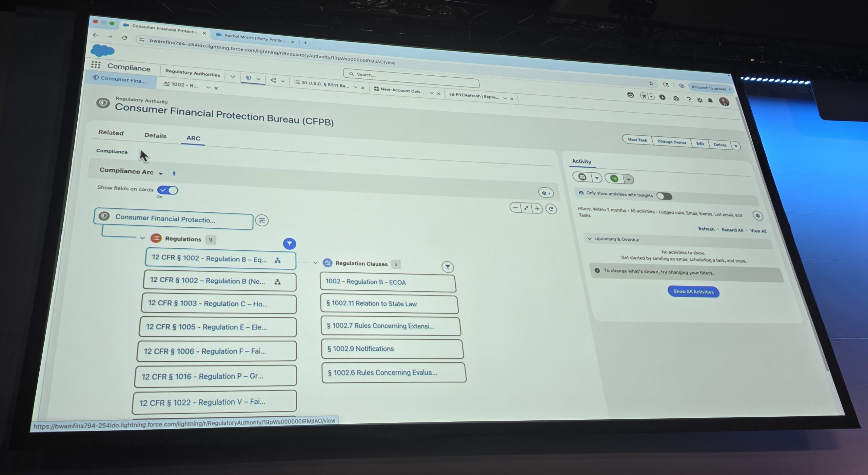Click the Show All Activities button

[693, 291]
